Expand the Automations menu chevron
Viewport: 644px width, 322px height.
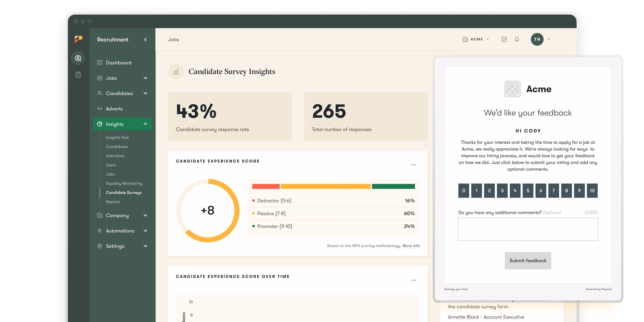pos(146,230)
